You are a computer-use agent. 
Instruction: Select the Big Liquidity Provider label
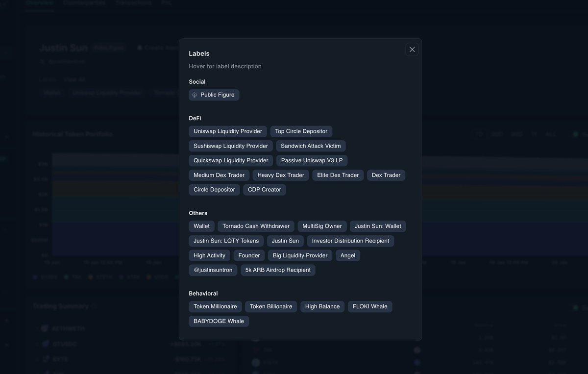pos(300,255)
